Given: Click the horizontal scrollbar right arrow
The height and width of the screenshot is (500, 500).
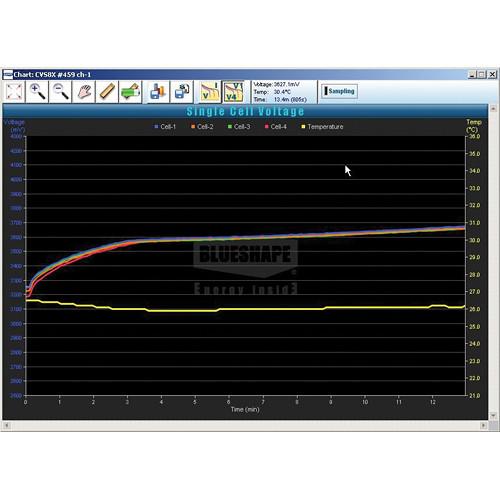Looking at the screenshot, I should [x=484, y=425].
